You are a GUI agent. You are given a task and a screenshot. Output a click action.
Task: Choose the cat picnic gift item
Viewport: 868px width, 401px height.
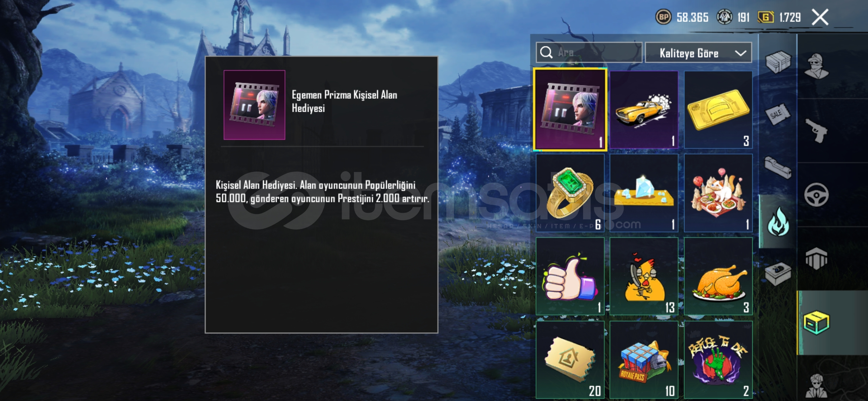(x=718, y=193)
